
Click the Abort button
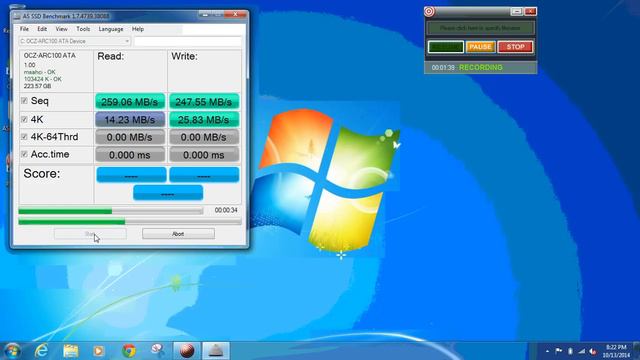click(178, 234)
